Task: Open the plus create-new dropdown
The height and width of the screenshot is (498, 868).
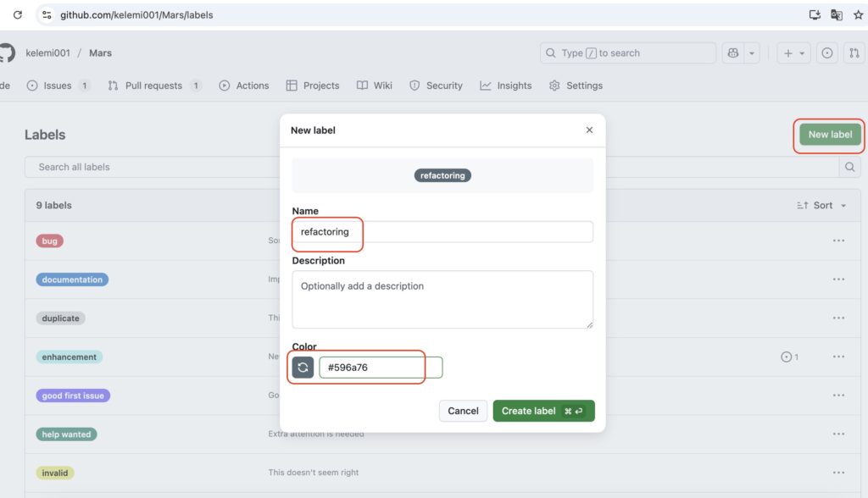Action: [794, 53]
